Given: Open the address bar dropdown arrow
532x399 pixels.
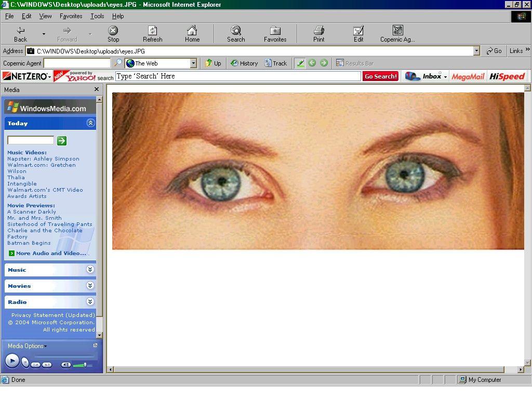Looking at the screenshot, I should tap(476, 51).
